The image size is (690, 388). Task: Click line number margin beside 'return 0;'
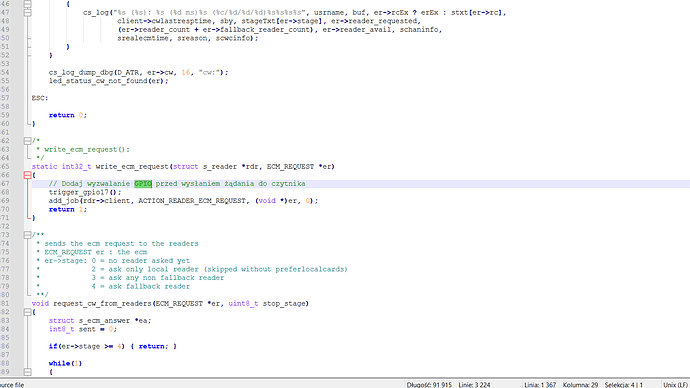point(5,115)
